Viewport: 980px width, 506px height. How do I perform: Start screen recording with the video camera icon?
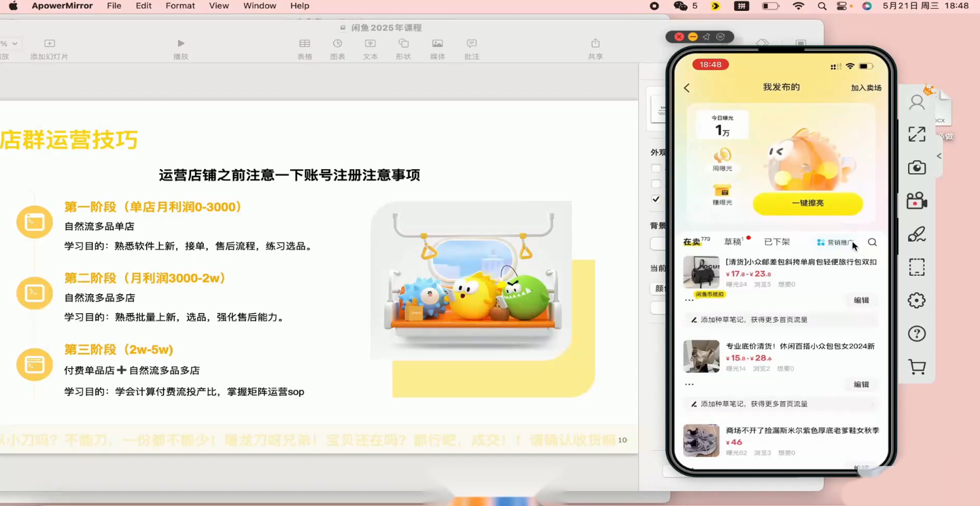coord(917,201)
